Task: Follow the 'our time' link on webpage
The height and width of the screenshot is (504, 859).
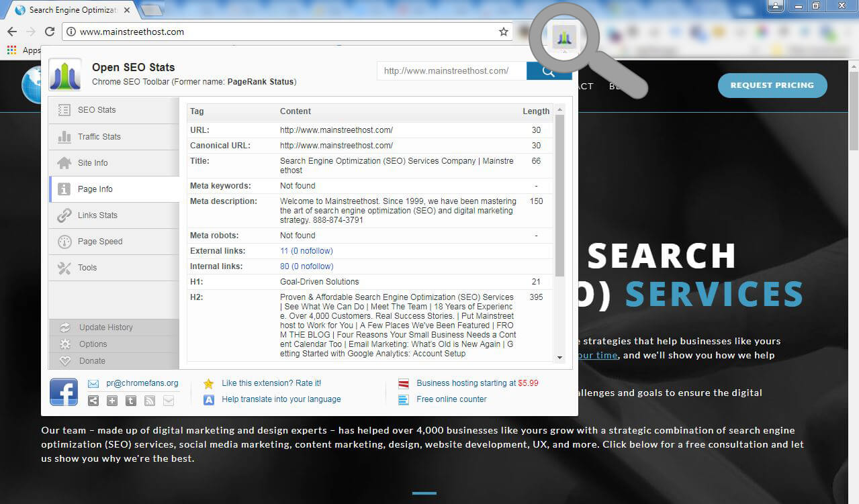Action: pos(597,355)
